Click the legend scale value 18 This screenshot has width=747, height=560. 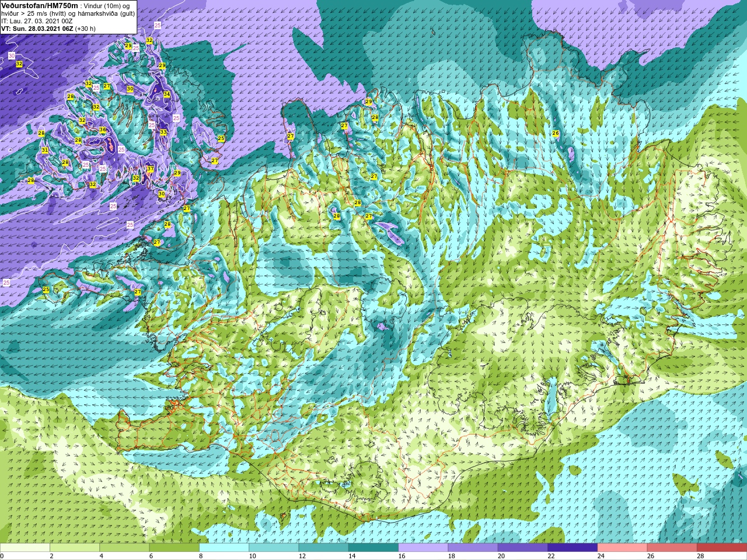click(x=451, y=556)
